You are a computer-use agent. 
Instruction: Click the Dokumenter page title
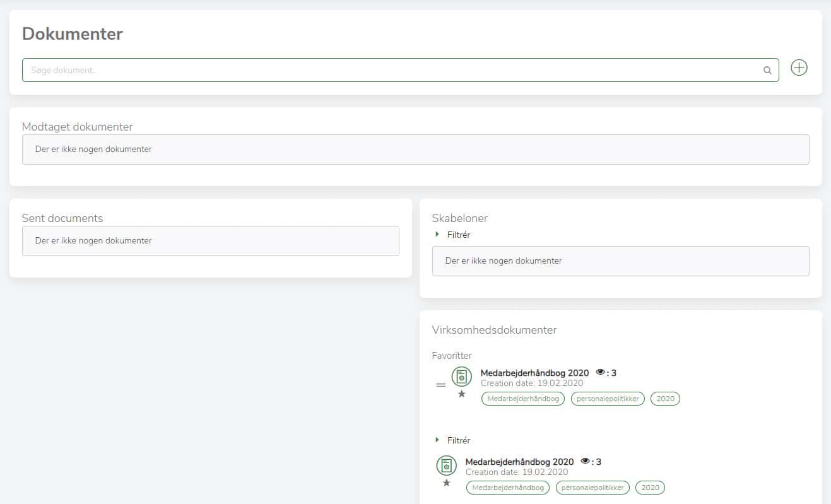(73, 34)
